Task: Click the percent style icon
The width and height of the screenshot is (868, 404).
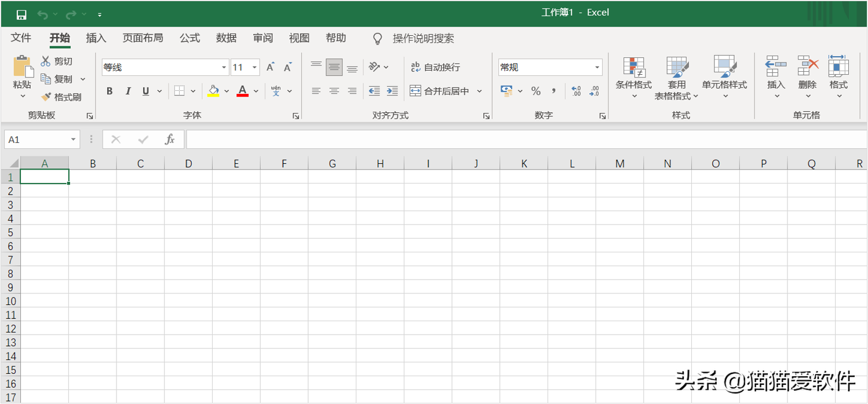Action: (536, 91)
